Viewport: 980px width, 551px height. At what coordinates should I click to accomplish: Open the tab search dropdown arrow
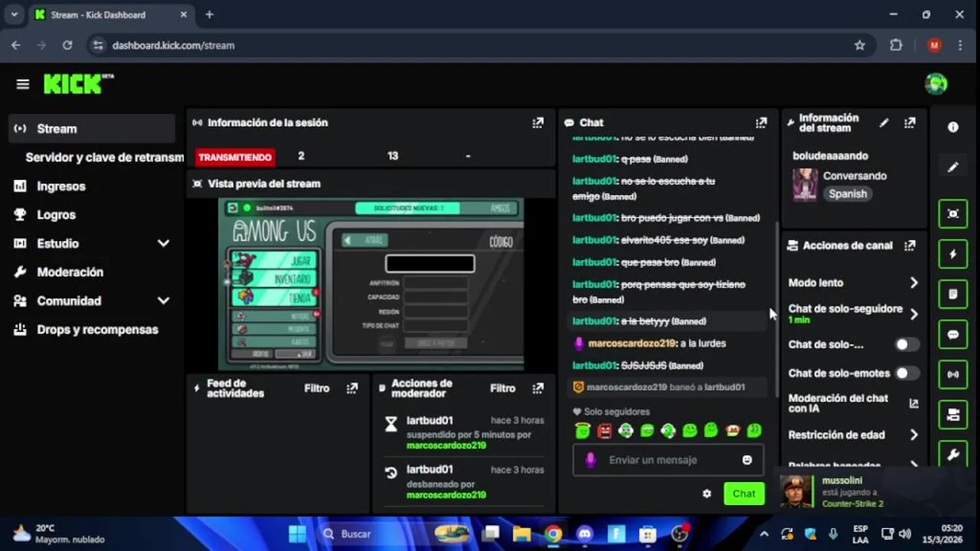pos(14,15)
